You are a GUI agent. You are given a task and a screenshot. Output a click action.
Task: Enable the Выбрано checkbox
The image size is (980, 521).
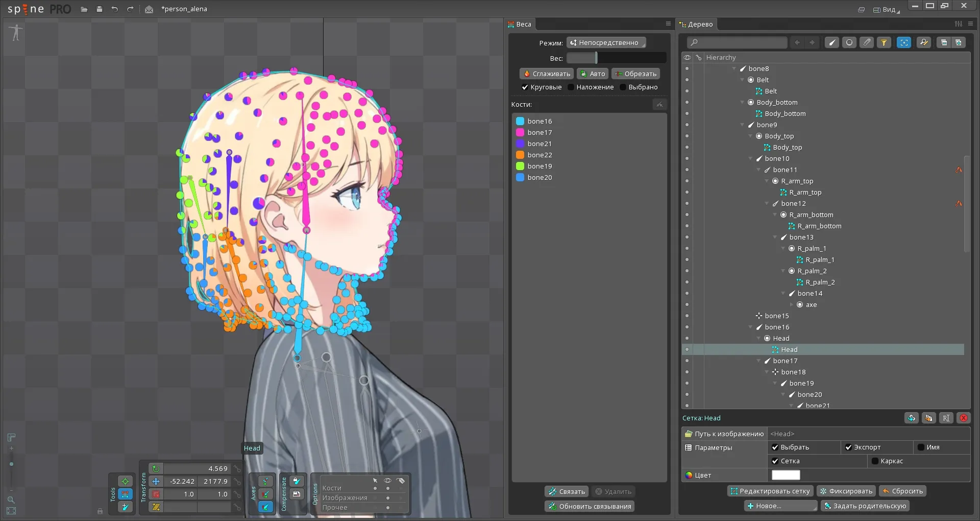click(623, 87)
